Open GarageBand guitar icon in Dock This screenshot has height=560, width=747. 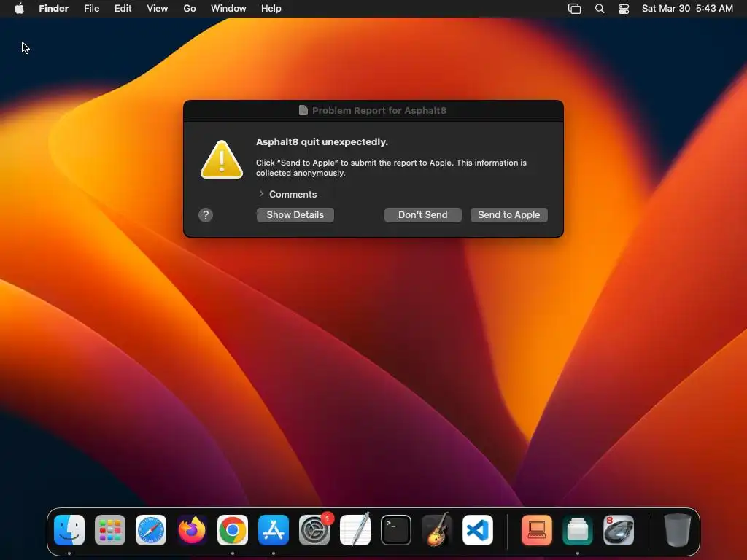click(x=437, y=530)
